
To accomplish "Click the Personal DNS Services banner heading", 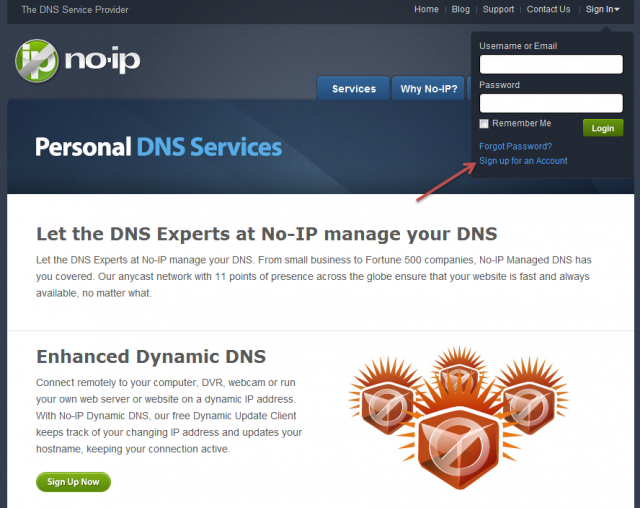I will tap(158, 147).
